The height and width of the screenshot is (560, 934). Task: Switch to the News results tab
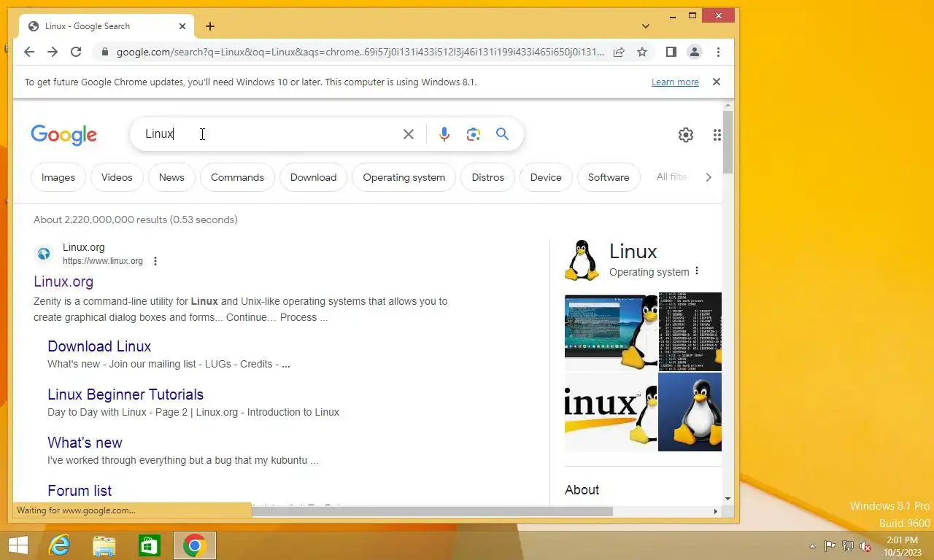171,177
